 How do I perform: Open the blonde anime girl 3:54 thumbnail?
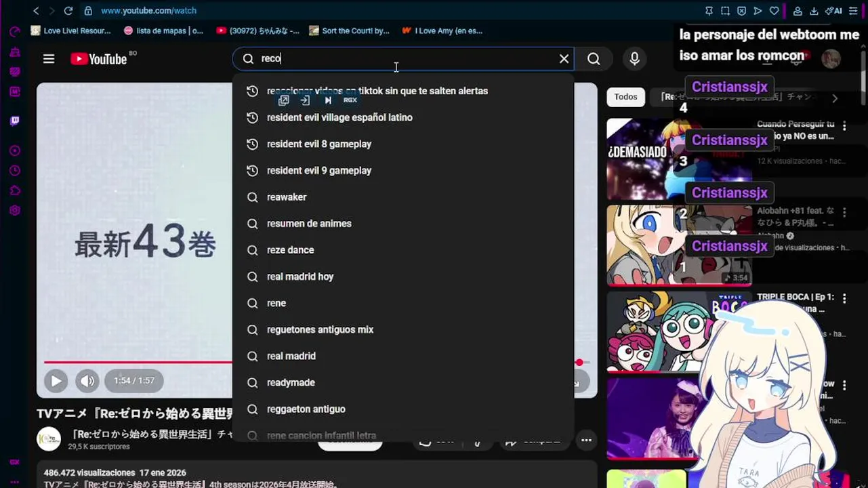tap(679, 245)
